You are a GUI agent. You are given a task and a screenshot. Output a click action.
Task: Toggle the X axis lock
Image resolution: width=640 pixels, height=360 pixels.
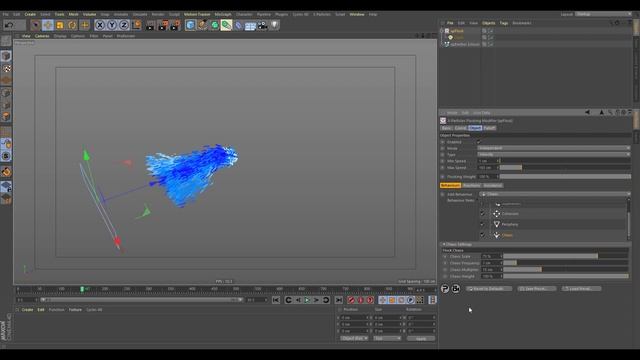100,25
